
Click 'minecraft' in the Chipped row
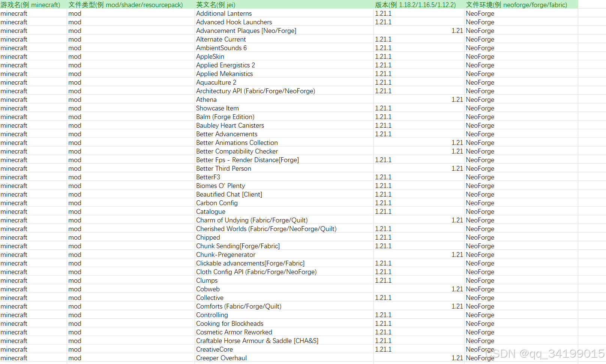click(x=33, y=237)
